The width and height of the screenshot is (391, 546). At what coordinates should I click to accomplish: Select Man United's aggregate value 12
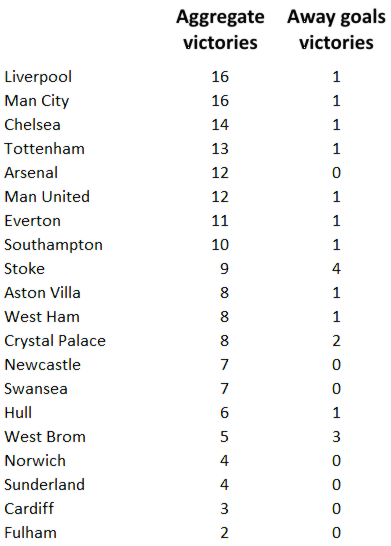(x=220, y=197)
